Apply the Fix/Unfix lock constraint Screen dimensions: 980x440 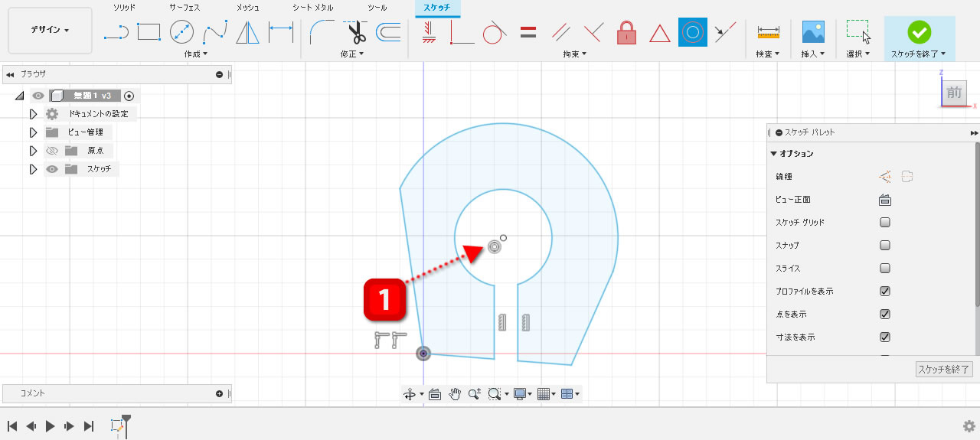tap(627, 33)
